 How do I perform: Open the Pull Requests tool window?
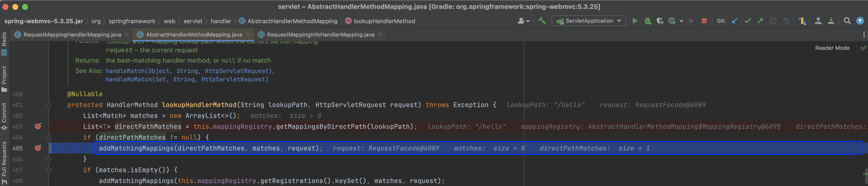coord(4,163)
